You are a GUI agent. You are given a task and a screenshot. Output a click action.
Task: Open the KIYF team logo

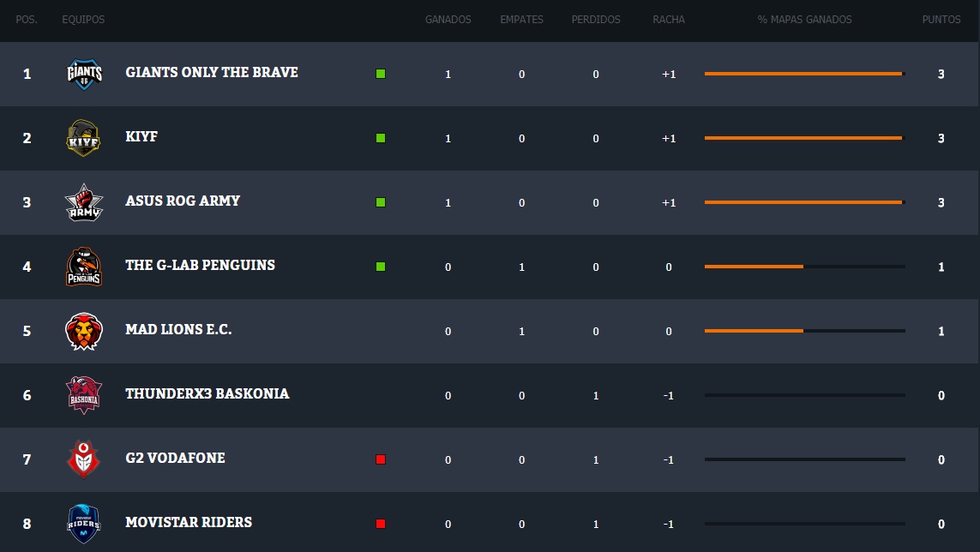[84, 138]
